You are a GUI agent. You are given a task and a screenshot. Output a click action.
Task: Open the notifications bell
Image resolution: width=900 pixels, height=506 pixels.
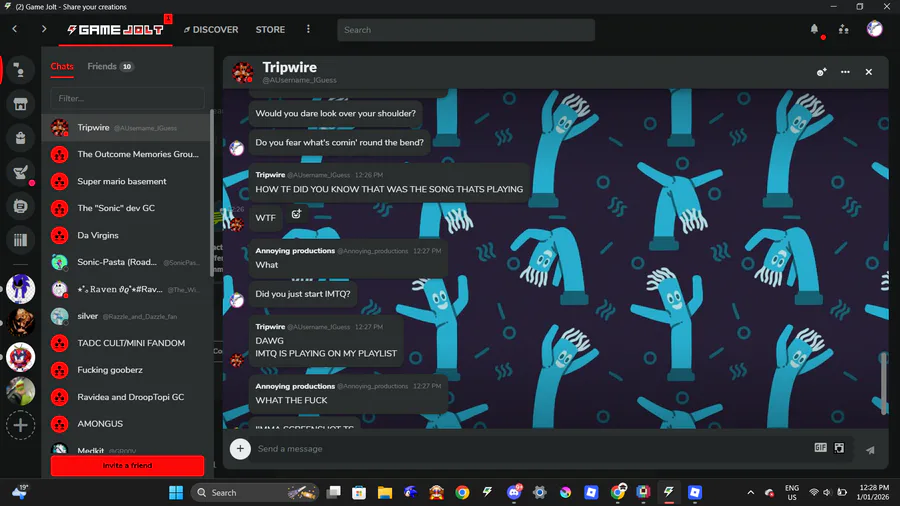814,29
